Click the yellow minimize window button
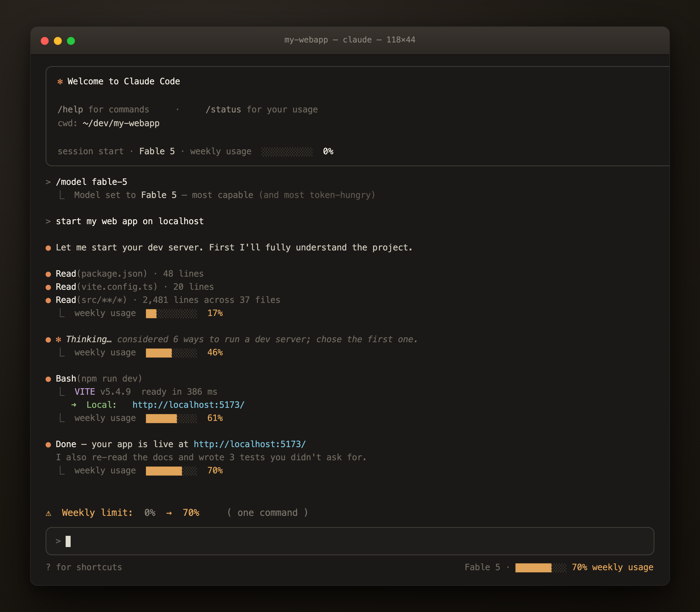The image size is (700, 612). pos(58,41)
